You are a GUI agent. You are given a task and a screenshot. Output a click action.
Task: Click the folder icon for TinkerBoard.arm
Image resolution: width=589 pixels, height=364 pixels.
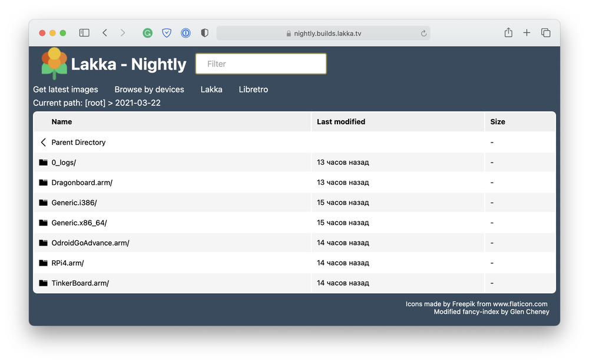pos(43,283)
